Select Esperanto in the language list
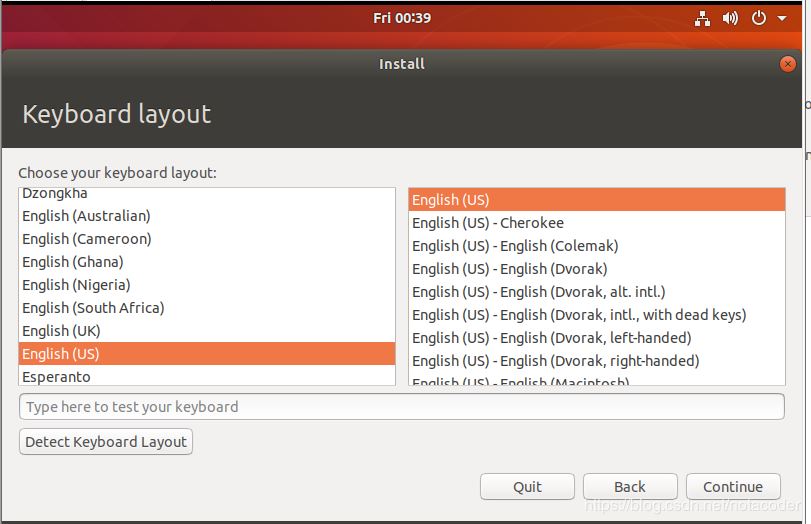The image size is (811, 524). [56, 377]
